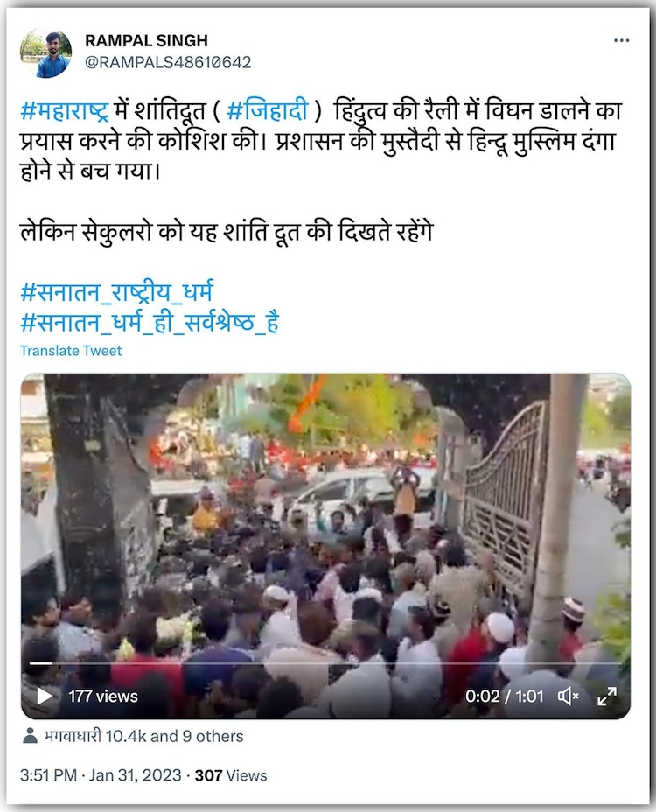This screenshot has height=812, width=656.
Task: Open the 307 Views analytics
Action: point(231,775)
